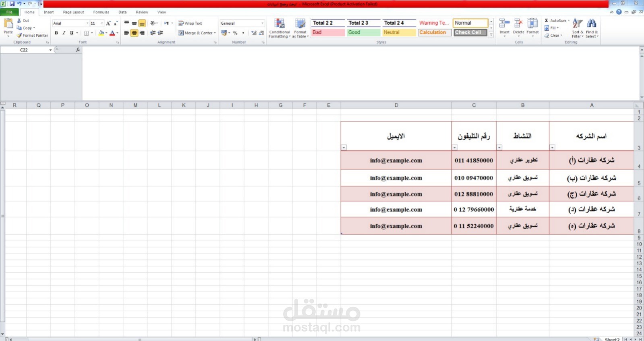This screenshot has width=644, height=341.
Task: Click the Name Box showing C22
Action: [24, 50]
